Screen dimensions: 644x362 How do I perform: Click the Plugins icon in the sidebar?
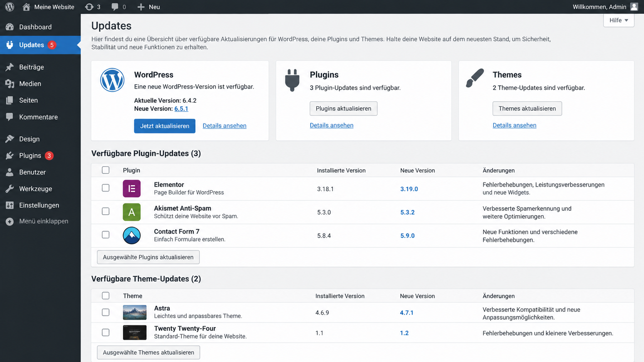click(10, 155)
